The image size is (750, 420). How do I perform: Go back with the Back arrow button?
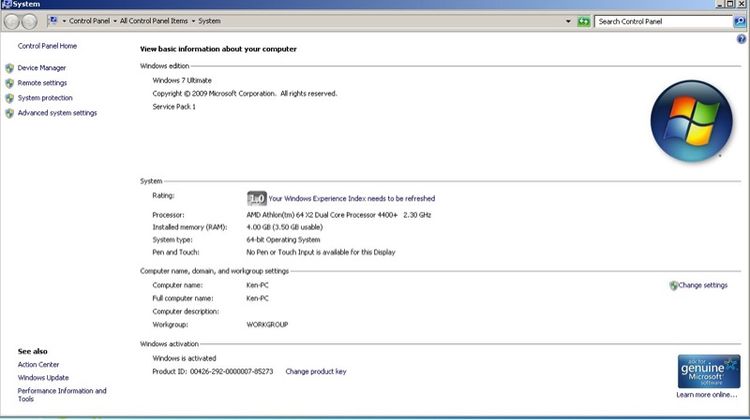[x=12, y=22]
